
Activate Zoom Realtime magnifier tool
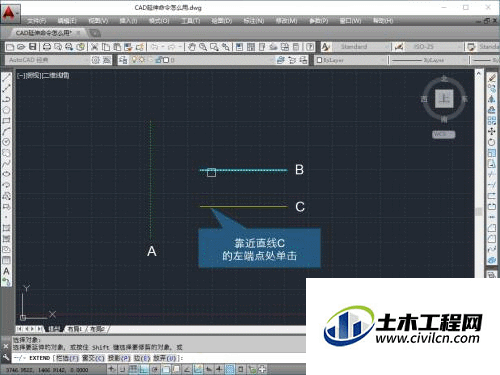pos(203,47)
